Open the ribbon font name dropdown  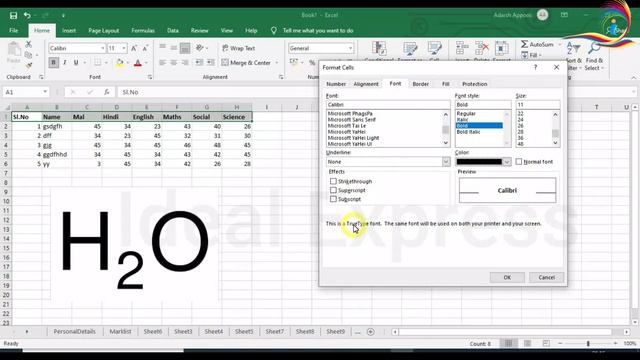click(x=102, y=48)
